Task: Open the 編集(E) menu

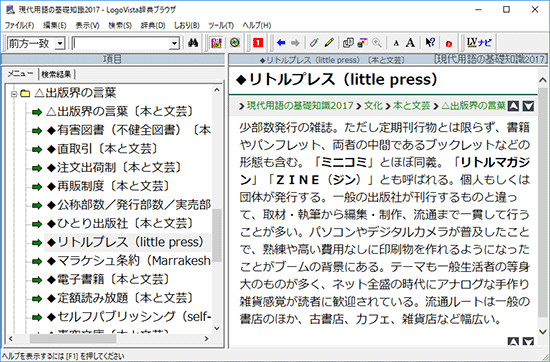Action: click(x=55, y=25)
